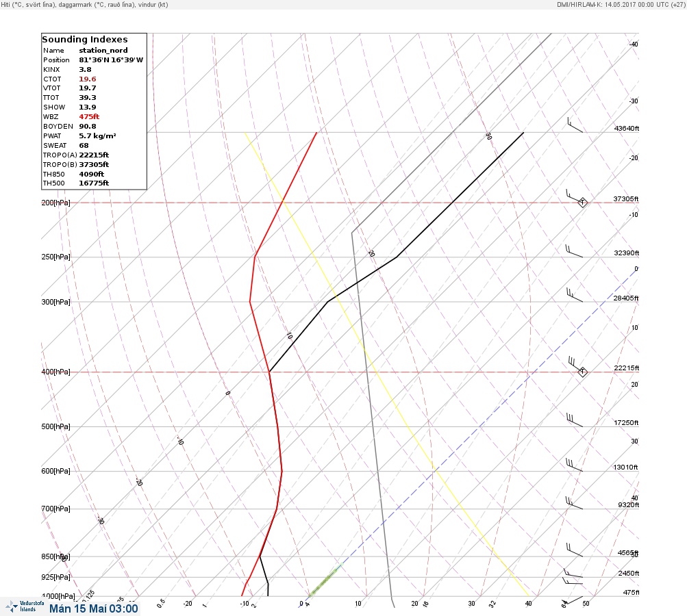Click the PWAT value 5.7 kg/m²
Viewport: 687px width, 616px height.
click(x=97, y=136)
